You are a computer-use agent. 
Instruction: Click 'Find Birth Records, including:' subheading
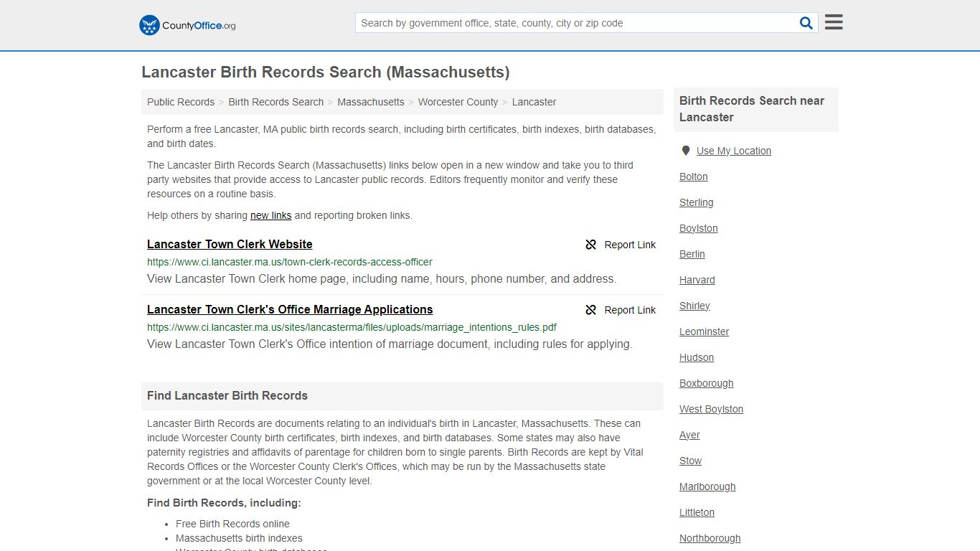pos(224,503)
